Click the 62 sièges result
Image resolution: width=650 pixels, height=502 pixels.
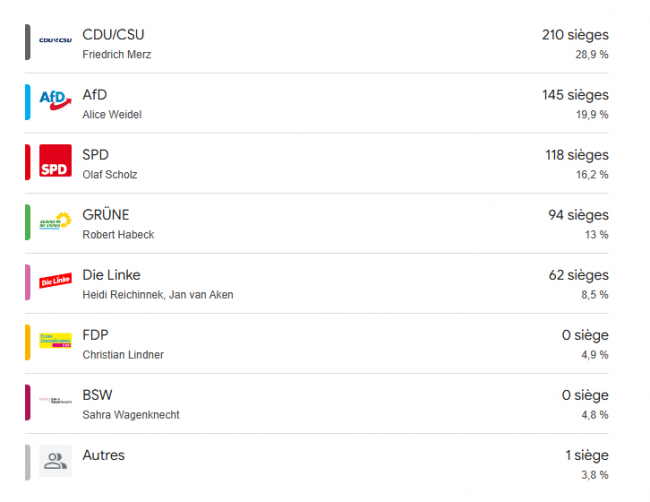578,275
